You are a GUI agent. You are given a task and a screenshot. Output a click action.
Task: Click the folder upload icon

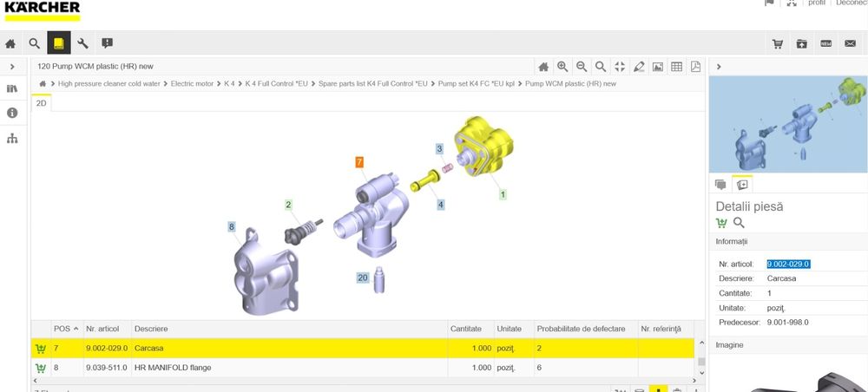802,43
